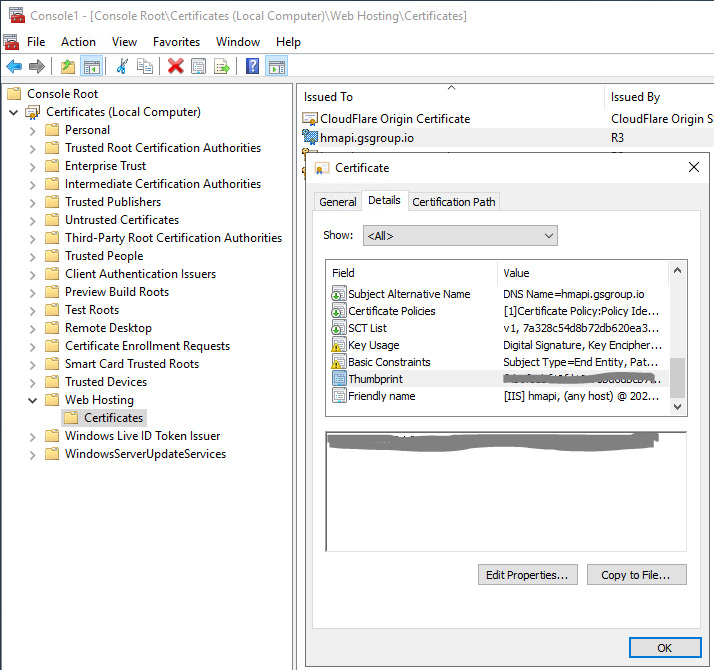Click the Cut scissors toolbar icon
This screenshot has height=670, width=714.
click(x=122, y=66)
